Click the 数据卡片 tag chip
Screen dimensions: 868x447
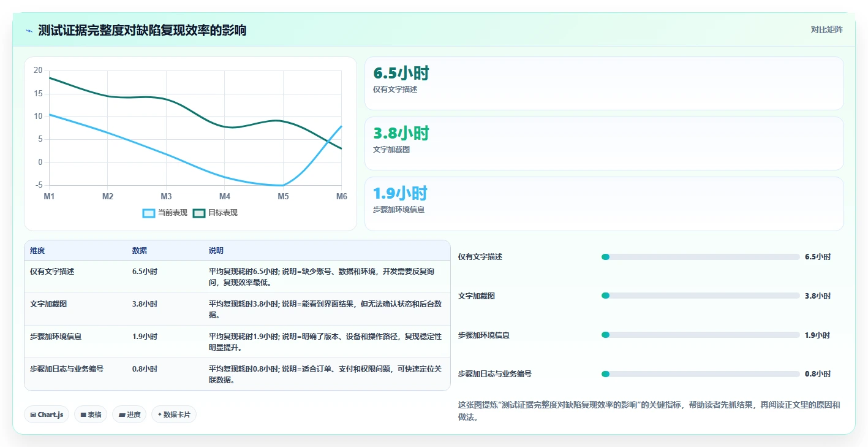coord(174,415)
